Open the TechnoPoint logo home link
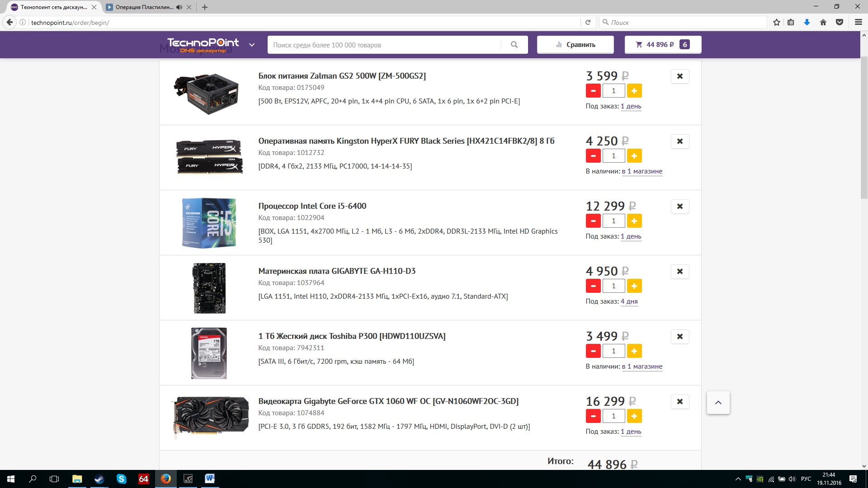The width and height of the screenshot is (868, 488). click(x=203, y=45)
